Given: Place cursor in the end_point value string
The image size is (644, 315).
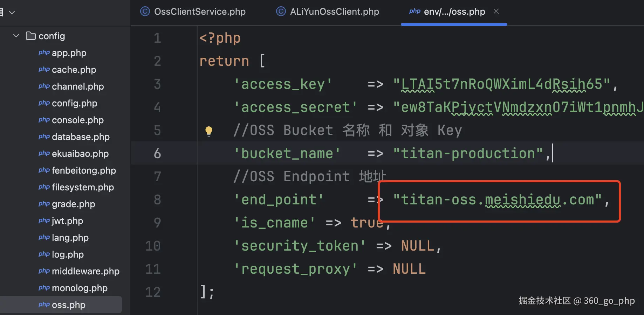Looking at the screenshot, I should pyautogui.click(x=497, y=200).
